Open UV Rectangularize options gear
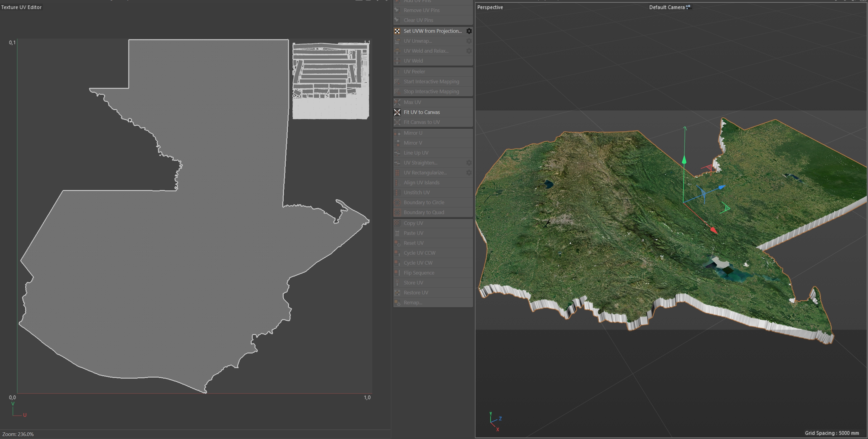 (469, 173)
